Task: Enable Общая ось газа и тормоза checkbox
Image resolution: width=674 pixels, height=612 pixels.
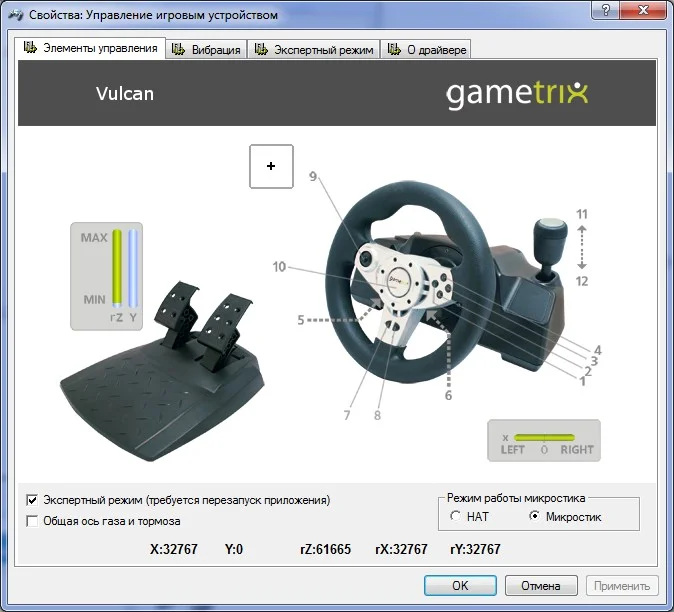Action: coord(32,521)
